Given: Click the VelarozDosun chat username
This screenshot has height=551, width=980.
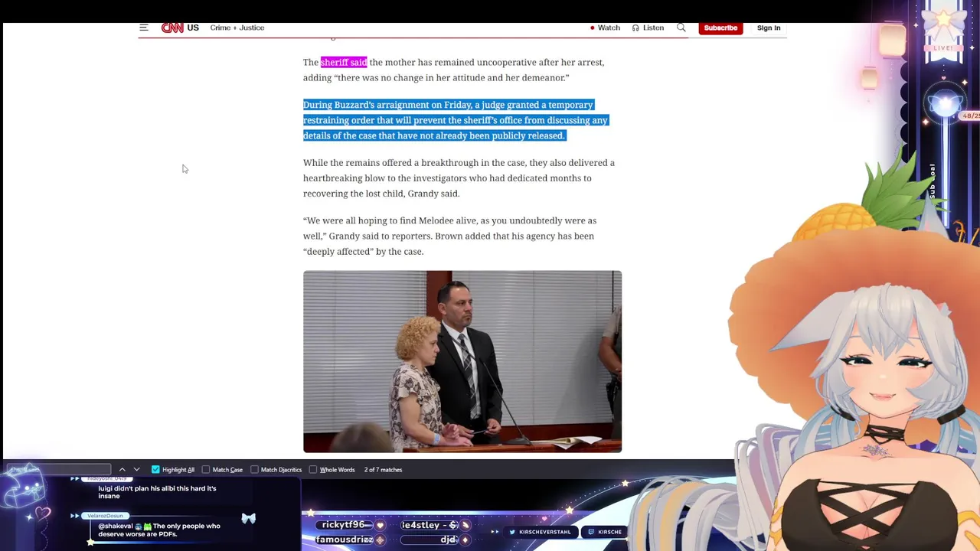Looking at the screenshot, I should (105, 516).
